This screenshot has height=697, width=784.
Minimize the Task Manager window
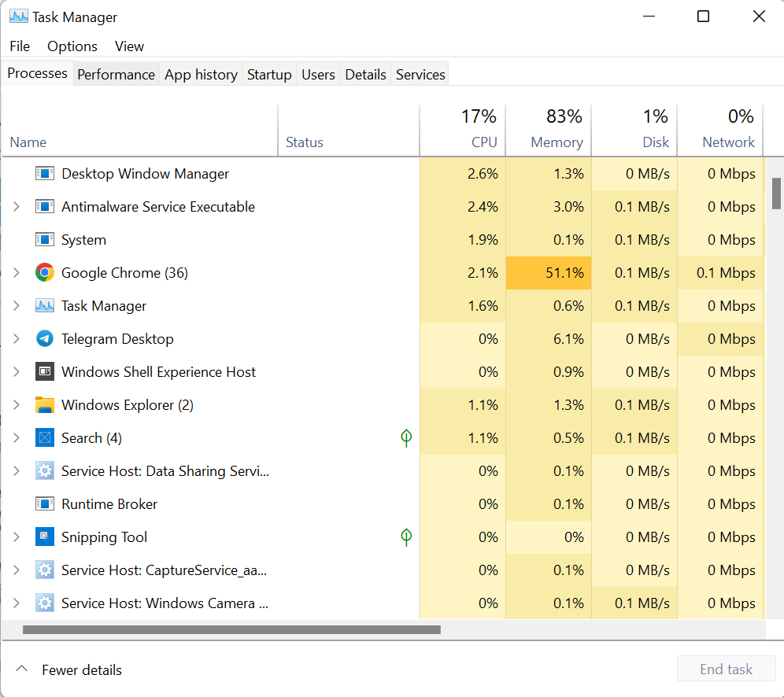point(649,17)
